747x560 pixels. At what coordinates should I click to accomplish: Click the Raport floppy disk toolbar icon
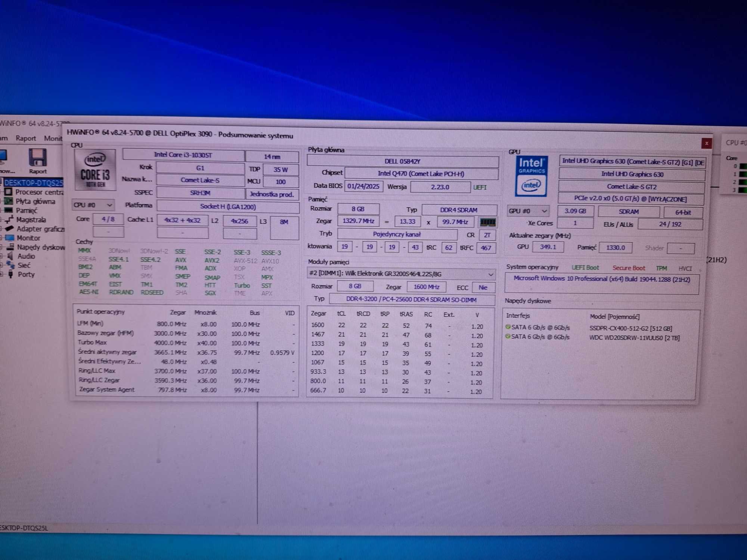pyautogui.click(x=37, y=157)
